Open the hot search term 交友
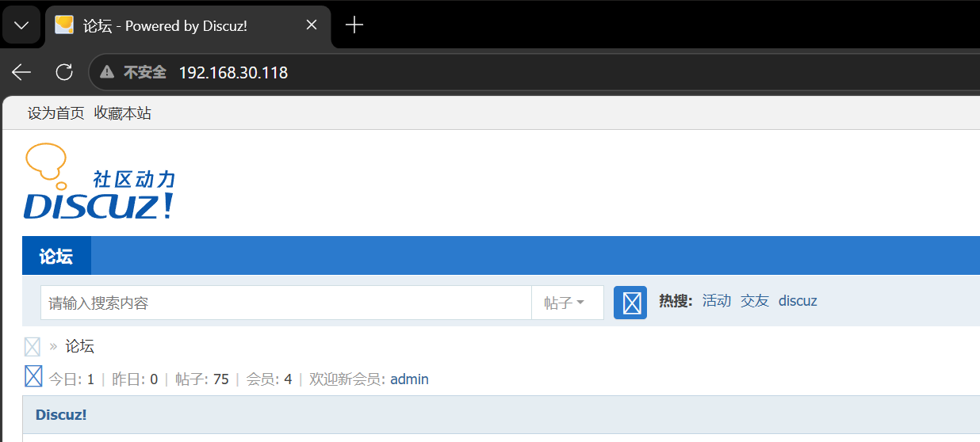This screenshot has width=980, height=442. tap(755, 301)
